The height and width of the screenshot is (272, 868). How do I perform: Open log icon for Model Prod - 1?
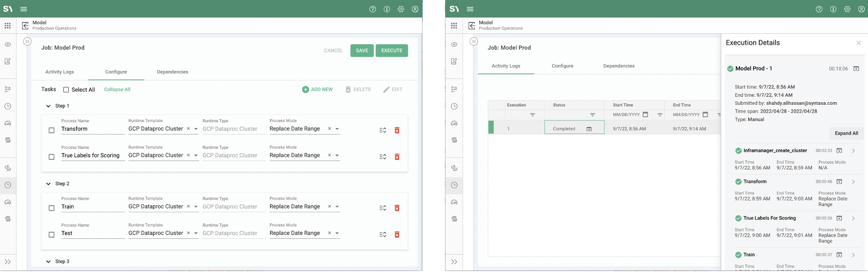pyautogui.click(x=856, y=68)
